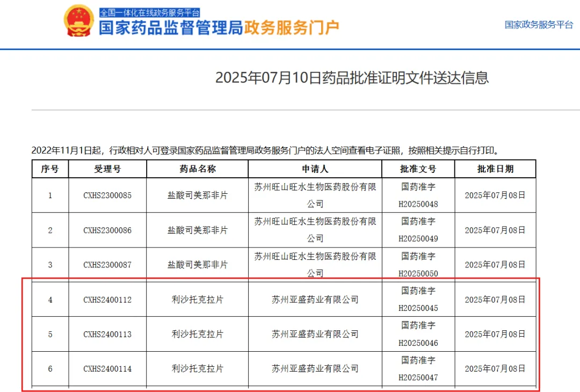580x392 pixels.
Task: Click 利沙托克拉片 in the CXHS2400112 row
Action: click(x=198, y=300)
